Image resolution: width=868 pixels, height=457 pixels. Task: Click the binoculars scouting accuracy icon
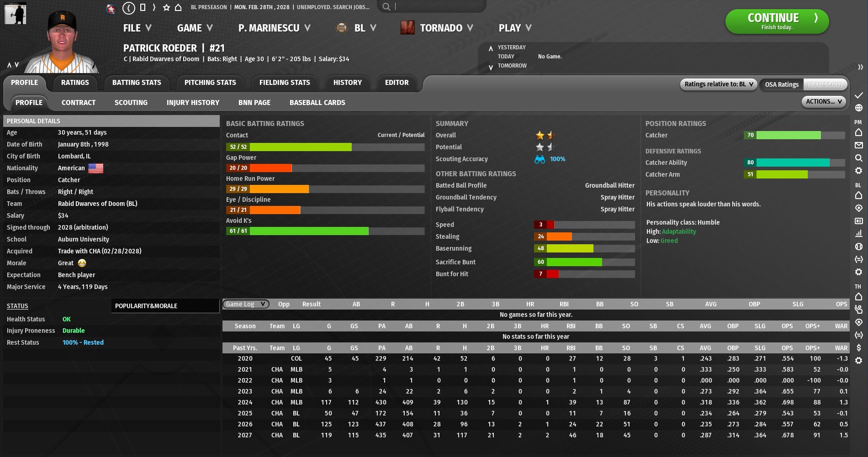point(540,159)
